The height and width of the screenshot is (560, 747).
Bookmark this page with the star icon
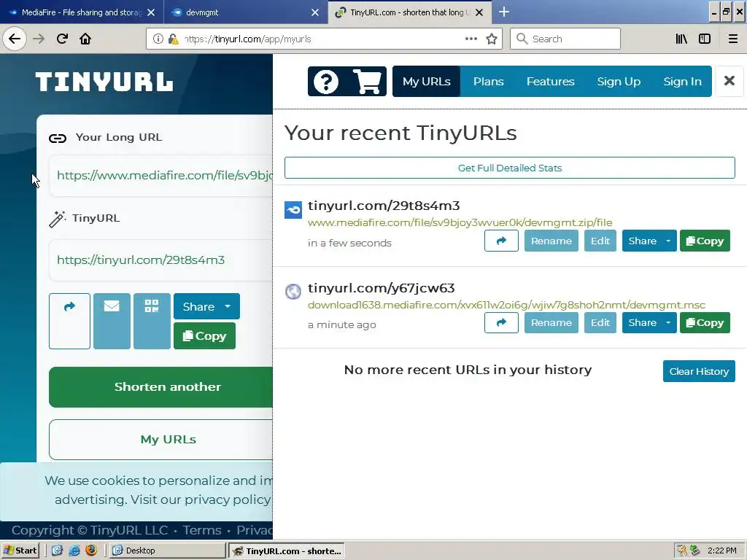pyautogui.click(x=492, y=39)
